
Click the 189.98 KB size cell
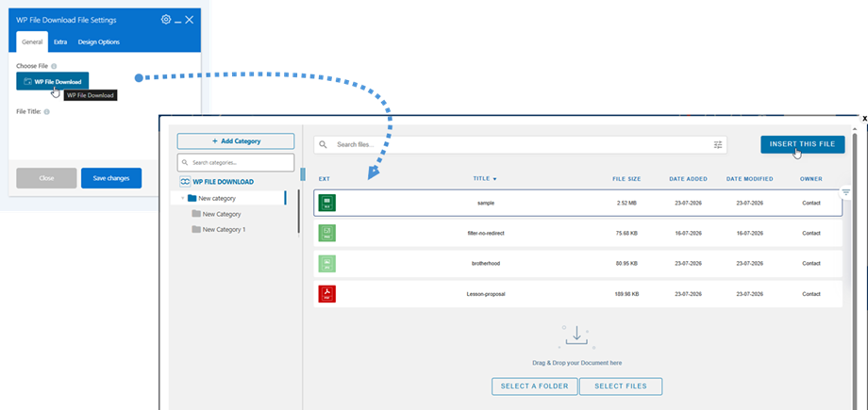626,294
